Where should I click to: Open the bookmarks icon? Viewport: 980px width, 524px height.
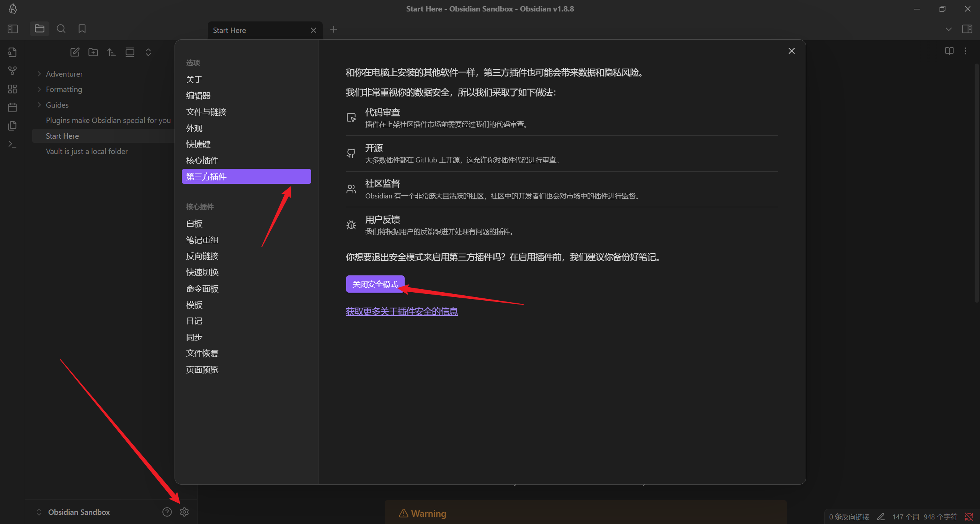click(82, 29)
